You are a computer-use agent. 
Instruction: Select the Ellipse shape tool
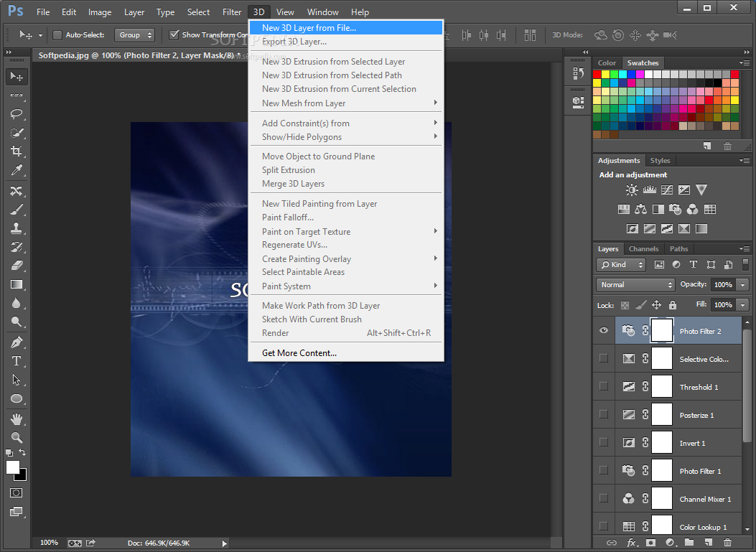[17, 398]
